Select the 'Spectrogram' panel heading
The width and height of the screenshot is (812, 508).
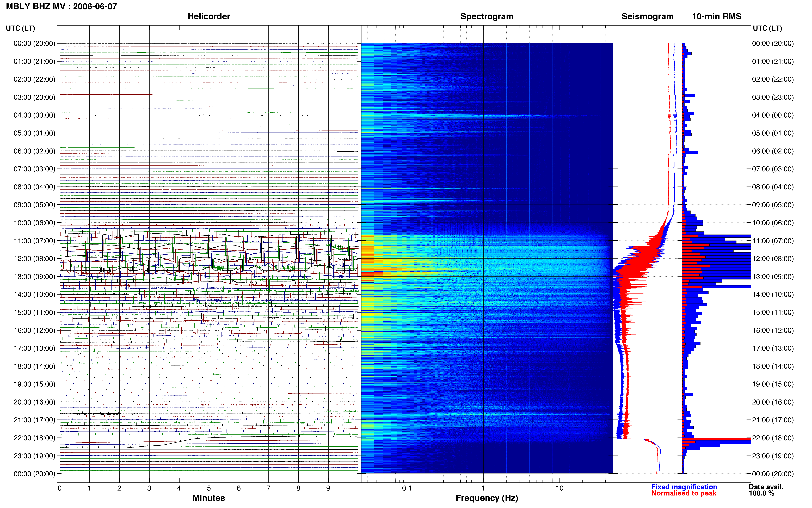487,16
